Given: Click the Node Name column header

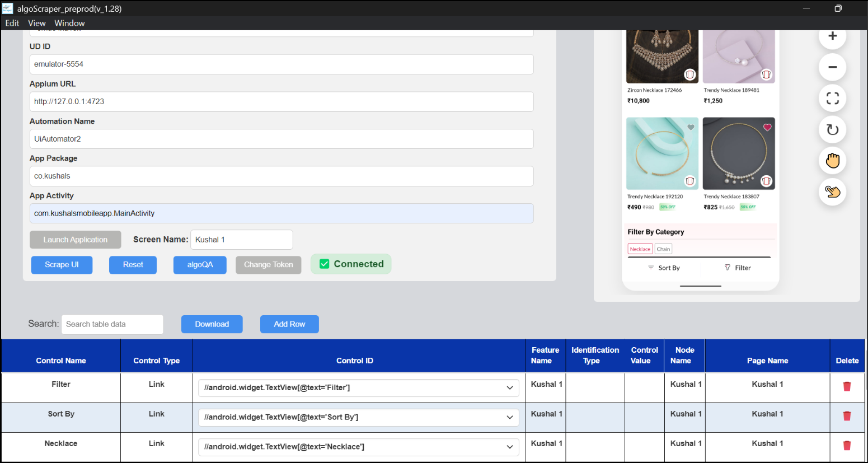Looking at the screenshot, I should [x=684, y=356].
